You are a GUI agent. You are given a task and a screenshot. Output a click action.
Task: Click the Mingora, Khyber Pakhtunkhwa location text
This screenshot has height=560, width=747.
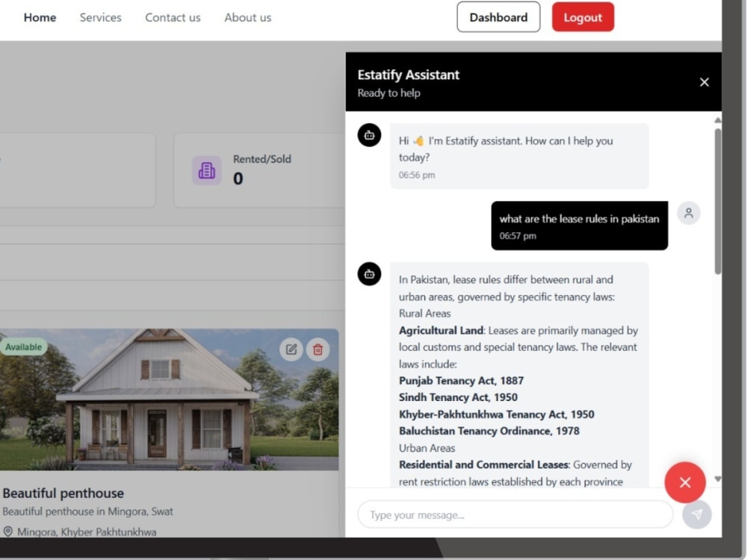click(x=87, y=532)
